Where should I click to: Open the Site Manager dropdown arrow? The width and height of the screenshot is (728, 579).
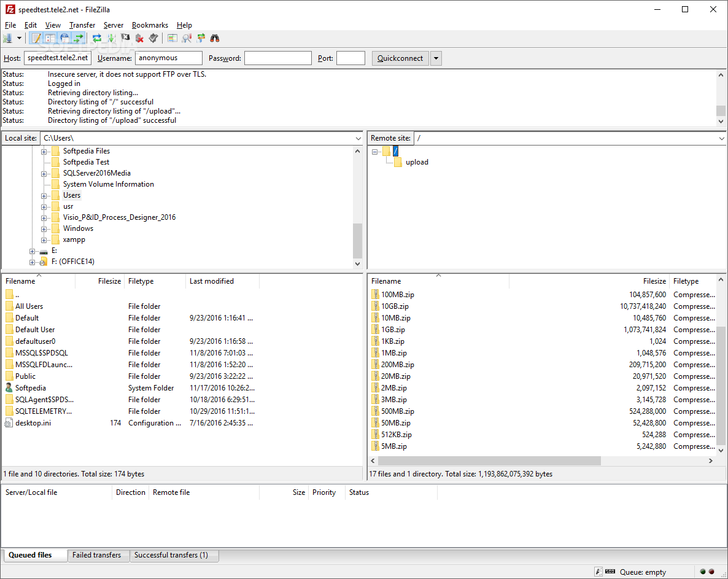[19, 38]
